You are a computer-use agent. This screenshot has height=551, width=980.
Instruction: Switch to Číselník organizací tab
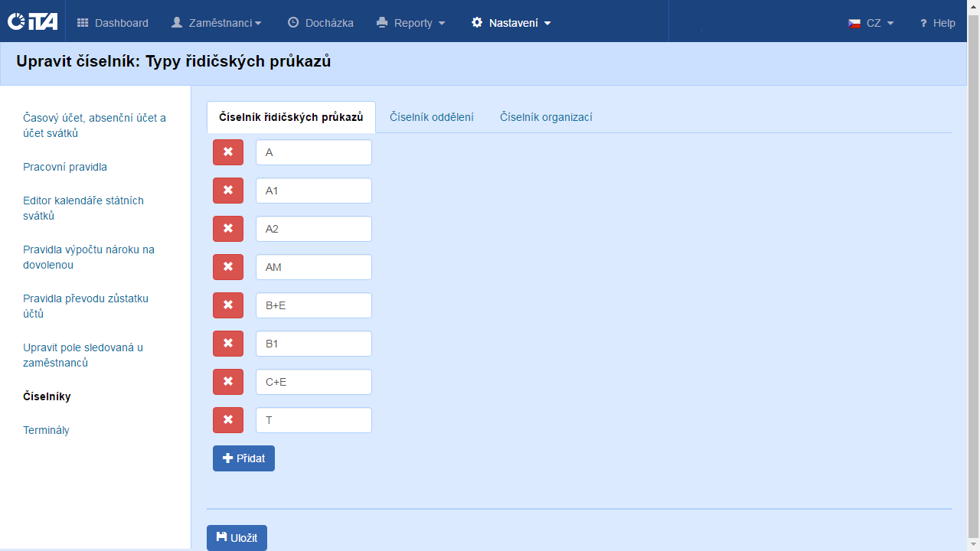[546, 117]
